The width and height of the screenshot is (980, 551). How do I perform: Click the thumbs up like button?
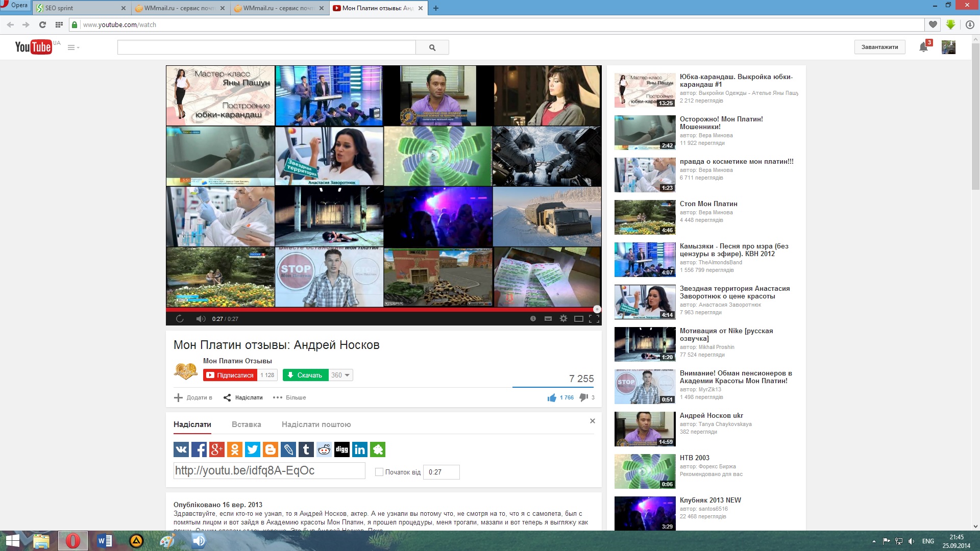(552, 398)
